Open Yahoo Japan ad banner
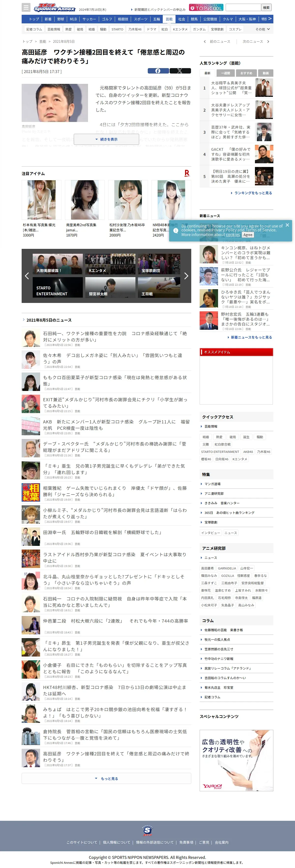This screenshot has height=868, width=295. [236, 761]
